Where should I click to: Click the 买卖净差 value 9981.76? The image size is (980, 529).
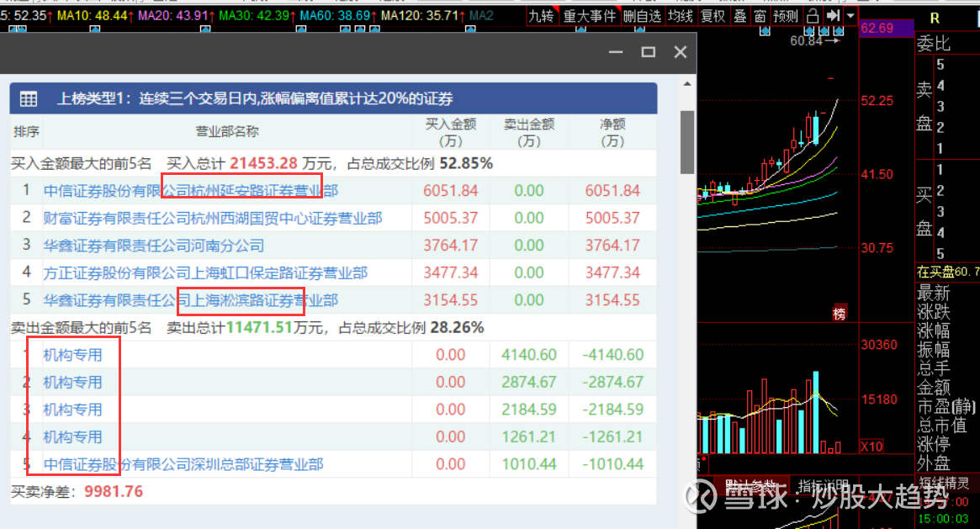coord(114,492)
